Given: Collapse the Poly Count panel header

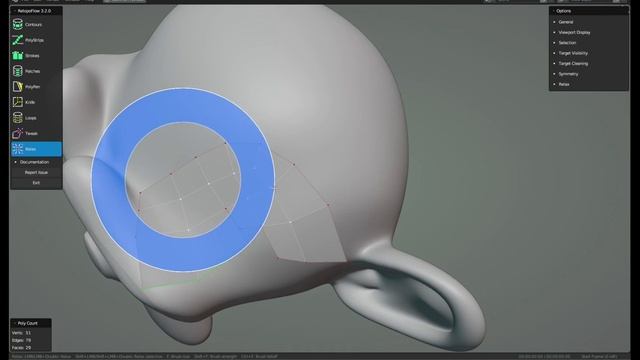Looking at the screenshot, I should (31, 323).
